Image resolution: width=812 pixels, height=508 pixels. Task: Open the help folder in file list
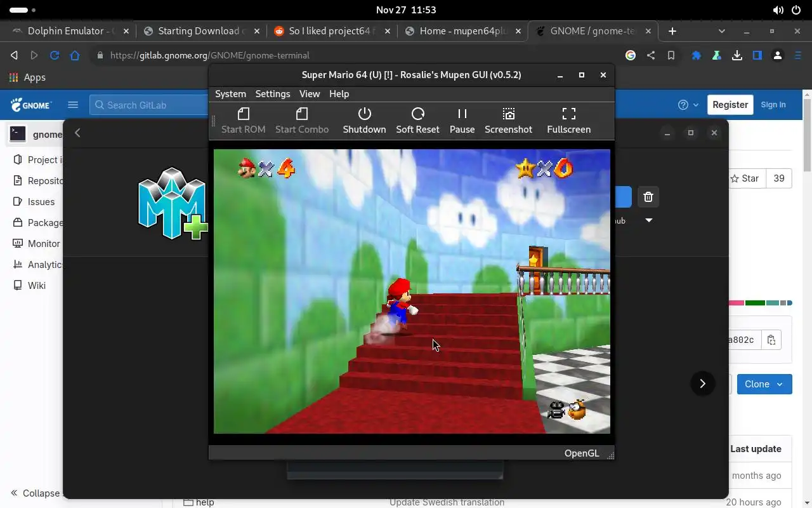click(205, 502)
